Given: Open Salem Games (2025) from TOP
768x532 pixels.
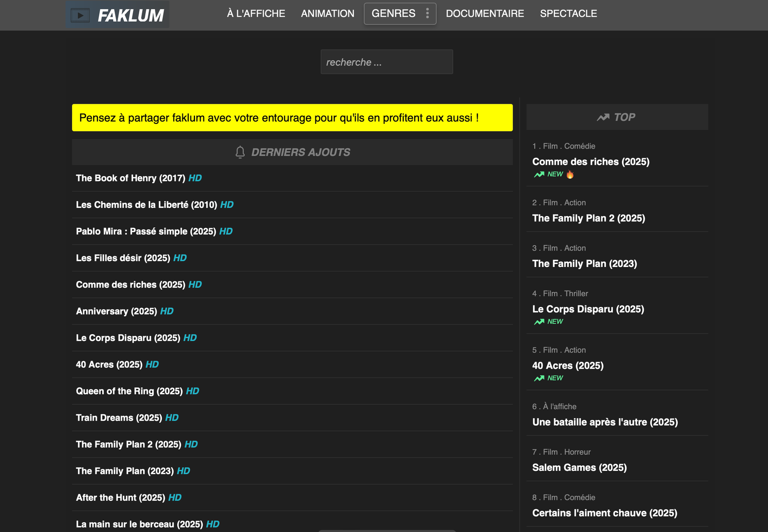Looking at the screenshot, I should (x=579, y=468).
